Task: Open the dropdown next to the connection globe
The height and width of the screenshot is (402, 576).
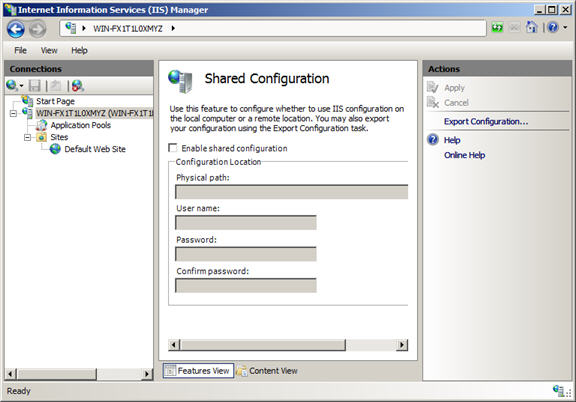Action: (21, 86)
